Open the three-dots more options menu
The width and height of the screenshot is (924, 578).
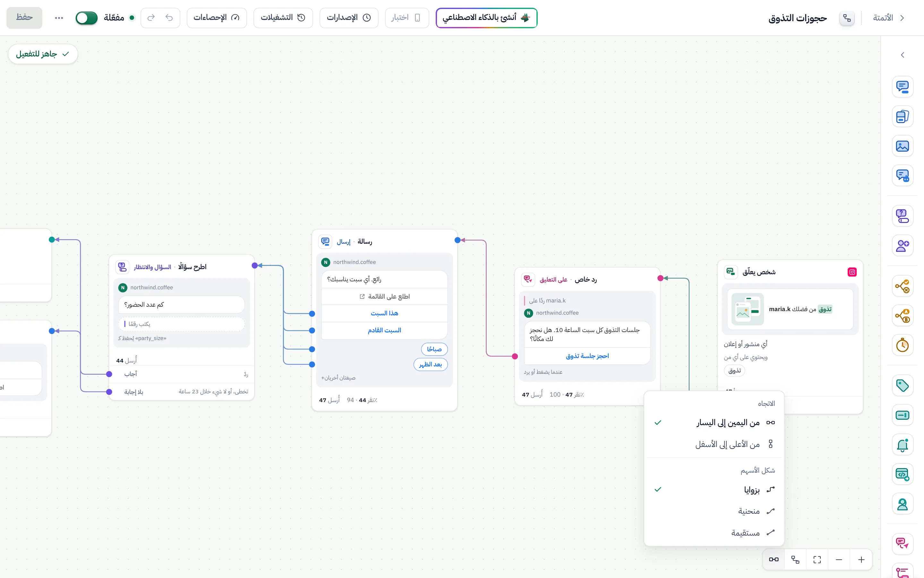point(59,18)
